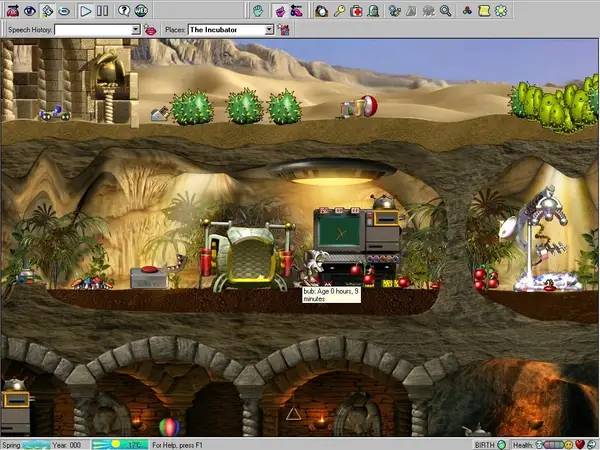Image resolution: width=600 pixels, height=450 pixels.
Task: Click the globe web icon in the toolbar
Action: tap(142, 10)
